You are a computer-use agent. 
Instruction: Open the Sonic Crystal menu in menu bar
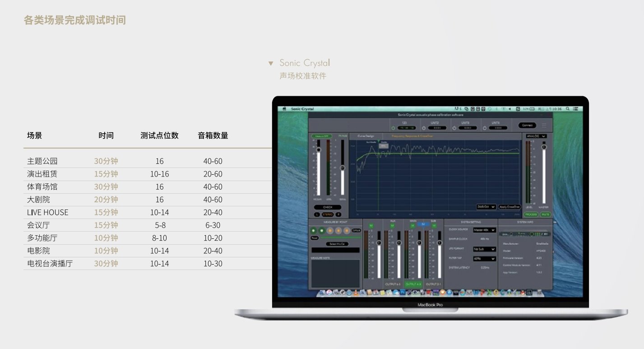click(302, 109)
